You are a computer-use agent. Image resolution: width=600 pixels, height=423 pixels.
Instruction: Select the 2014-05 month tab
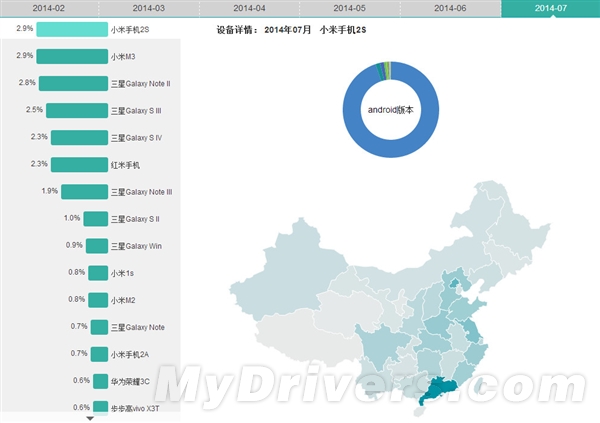(x=350, y=8)
